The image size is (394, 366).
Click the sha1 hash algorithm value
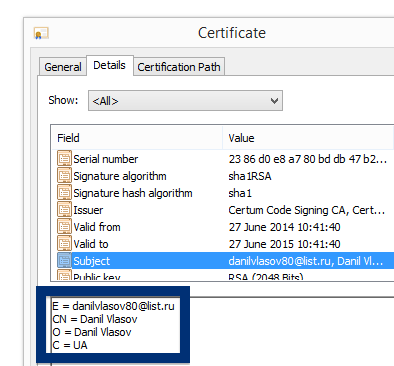tap(240, 193)
